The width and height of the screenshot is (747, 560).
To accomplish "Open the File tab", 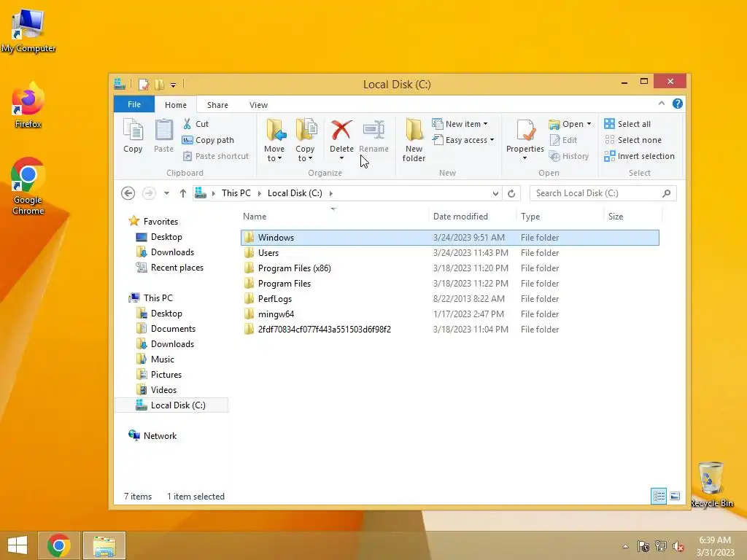I will coord(134,104).
